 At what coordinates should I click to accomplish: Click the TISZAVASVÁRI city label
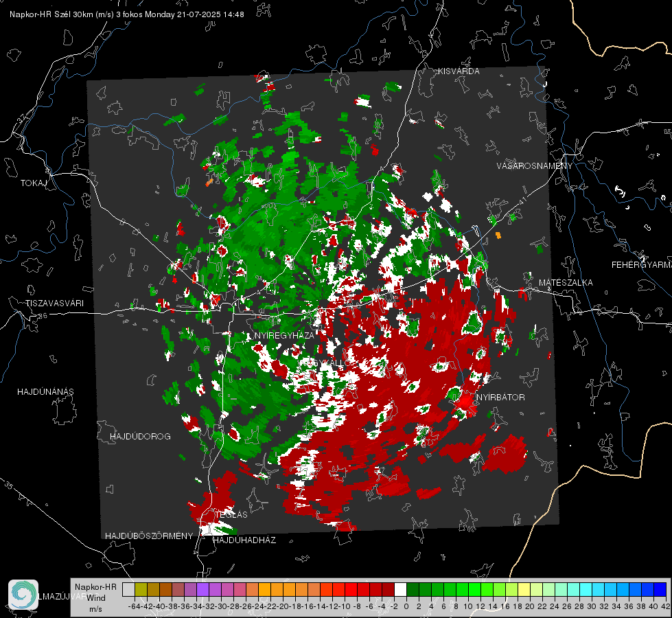pyautogui.click(x=54, y=304)
